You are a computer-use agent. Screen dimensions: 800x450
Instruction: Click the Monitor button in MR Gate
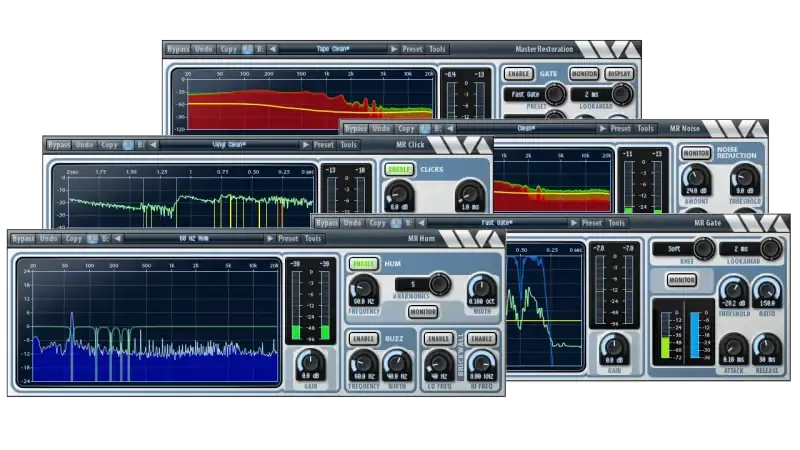coord(682,280)
